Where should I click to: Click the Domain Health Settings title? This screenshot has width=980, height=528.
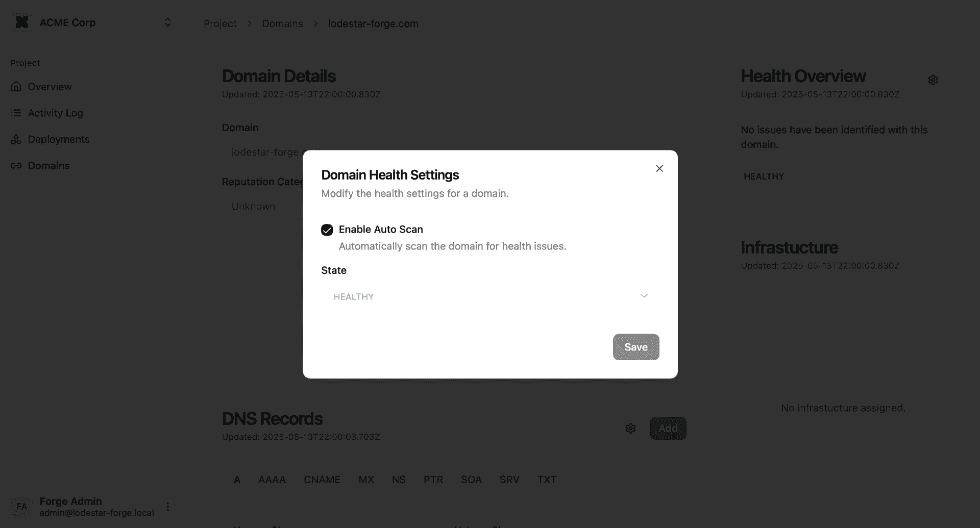click(x=390, y=175)
